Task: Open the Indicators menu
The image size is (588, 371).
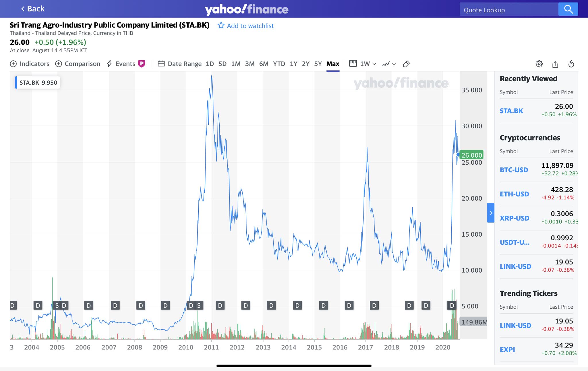Action: pyautogui.click(x=30, y=64)
